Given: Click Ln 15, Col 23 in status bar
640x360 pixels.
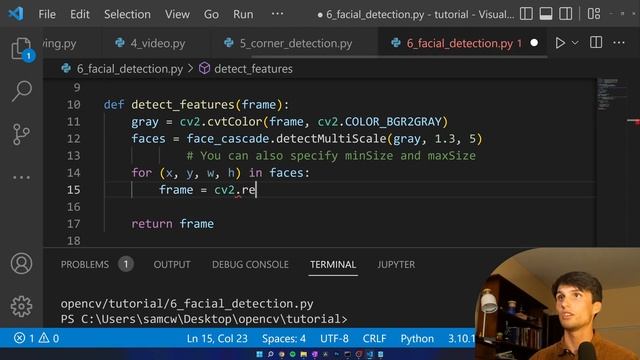Looking at the screenshot, I should click(217, 338).
